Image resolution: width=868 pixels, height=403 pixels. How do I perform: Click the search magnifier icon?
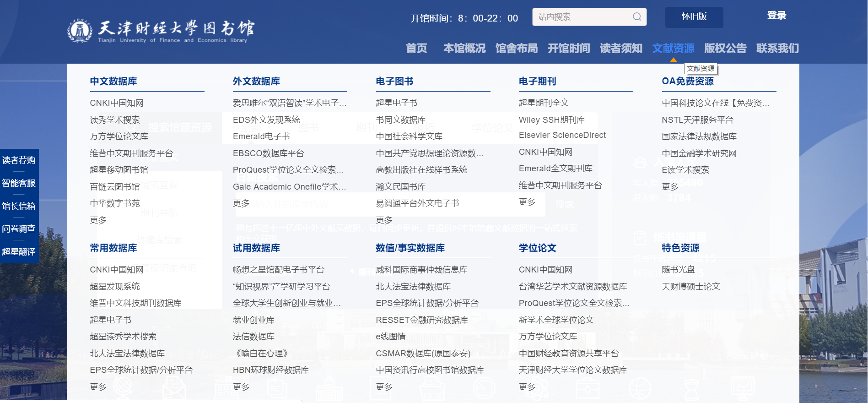[x=636, y=17]
